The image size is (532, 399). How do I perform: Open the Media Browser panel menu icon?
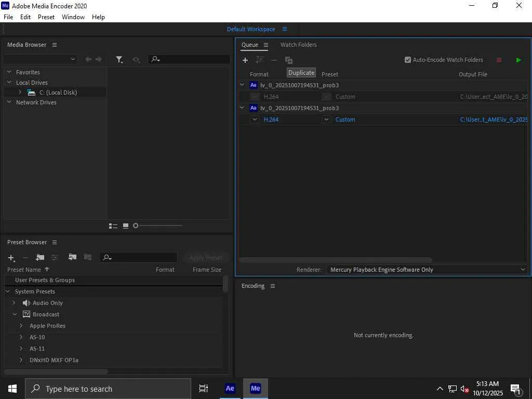tap(55, 45)
